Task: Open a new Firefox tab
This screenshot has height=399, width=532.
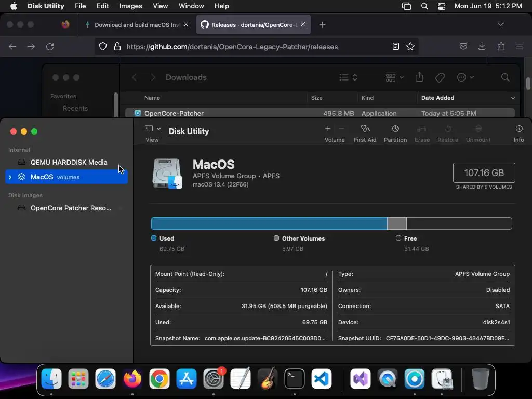Action: tap(322, 25)
